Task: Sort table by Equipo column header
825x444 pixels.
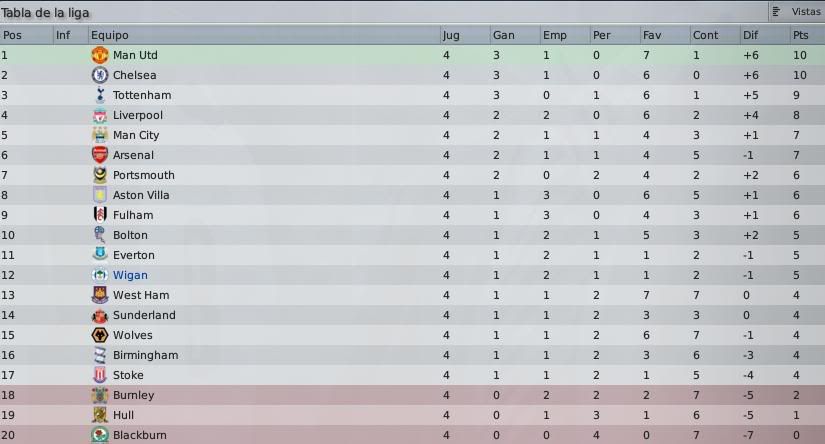Action: 109,35
